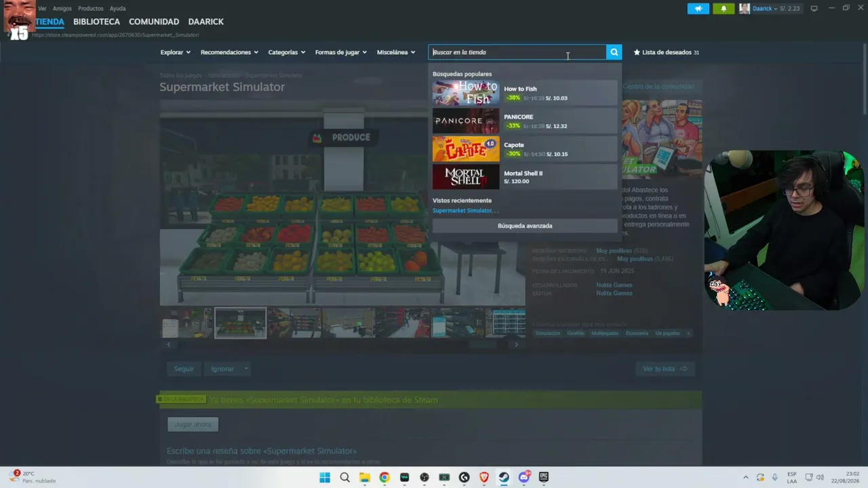Click the How to Fish game thumbnail
This screenshot has height=488, width=868.
click(x=466, y=93)
